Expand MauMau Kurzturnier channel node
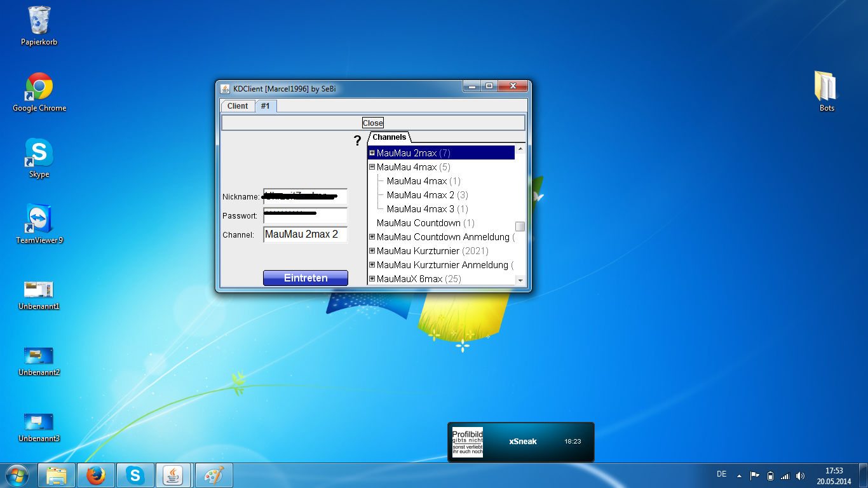868x488 pixels. tap(372, 251)
